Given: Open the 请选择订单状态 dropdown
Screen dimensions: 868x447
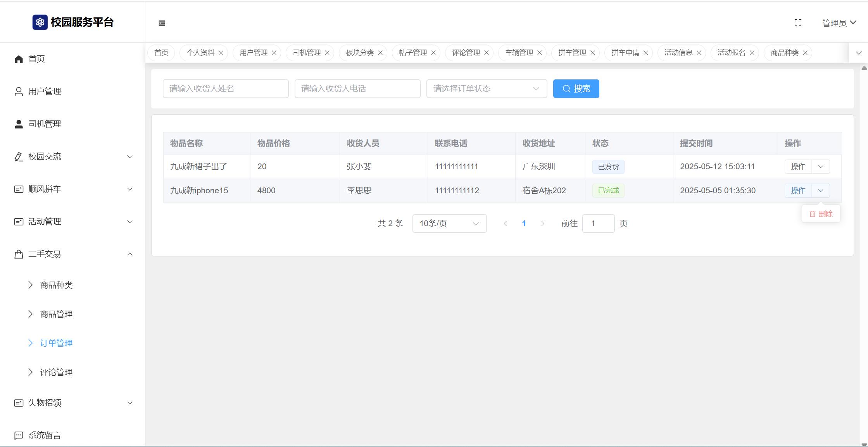Looking at the screenshot, I should click(x=486, y=89).
